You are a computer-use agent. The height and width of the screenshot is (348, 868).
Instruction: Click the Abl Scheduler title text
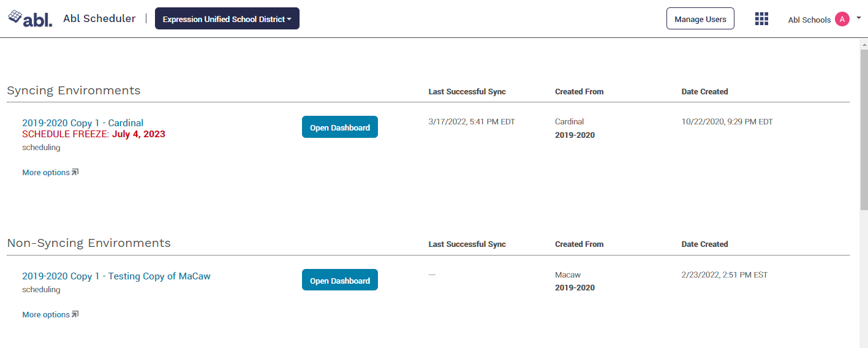pos(99,19)
